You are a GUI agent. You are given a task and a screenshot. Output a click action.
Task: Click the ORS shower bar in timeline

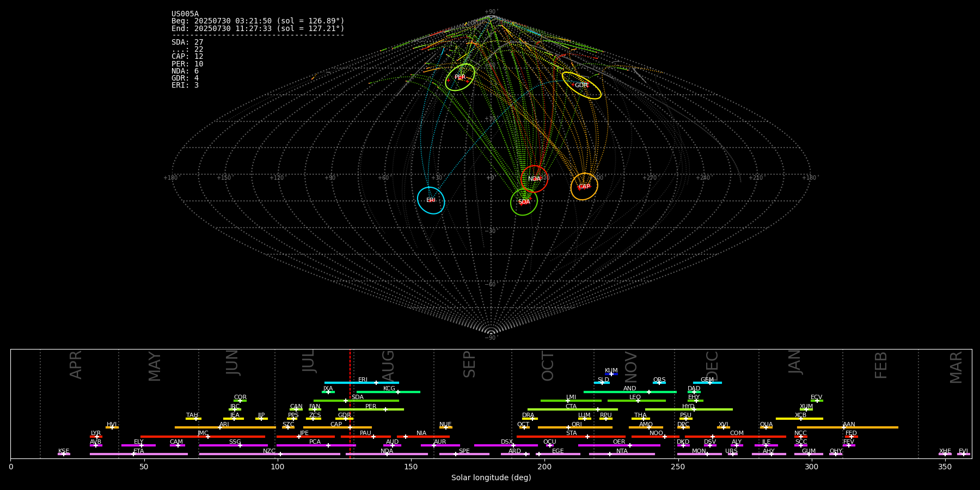click(659, 383)
